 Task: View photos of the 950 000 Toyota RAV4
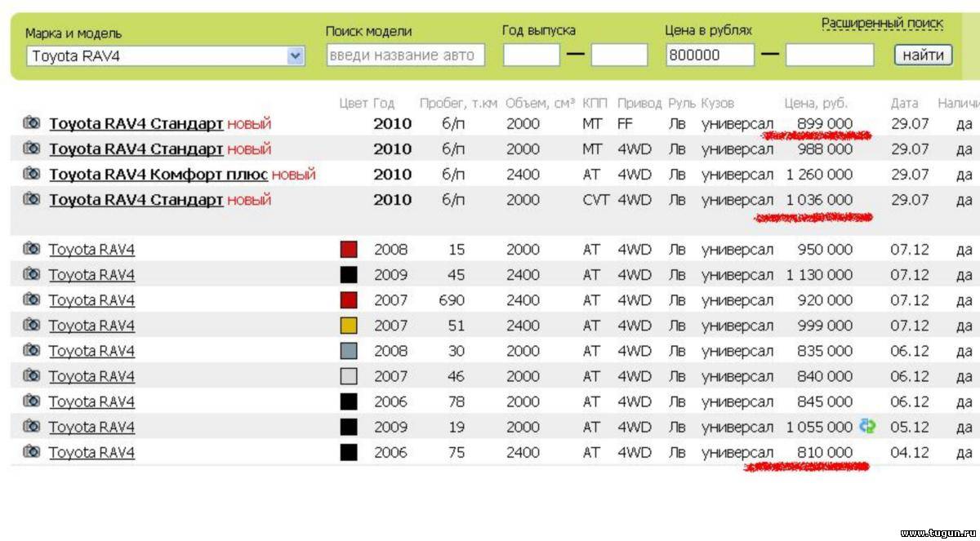tap(32, 249)
